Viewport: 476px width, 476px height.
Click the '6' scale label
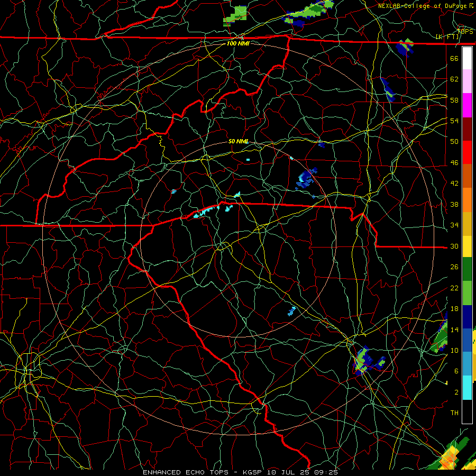click(x=456, y=371)
